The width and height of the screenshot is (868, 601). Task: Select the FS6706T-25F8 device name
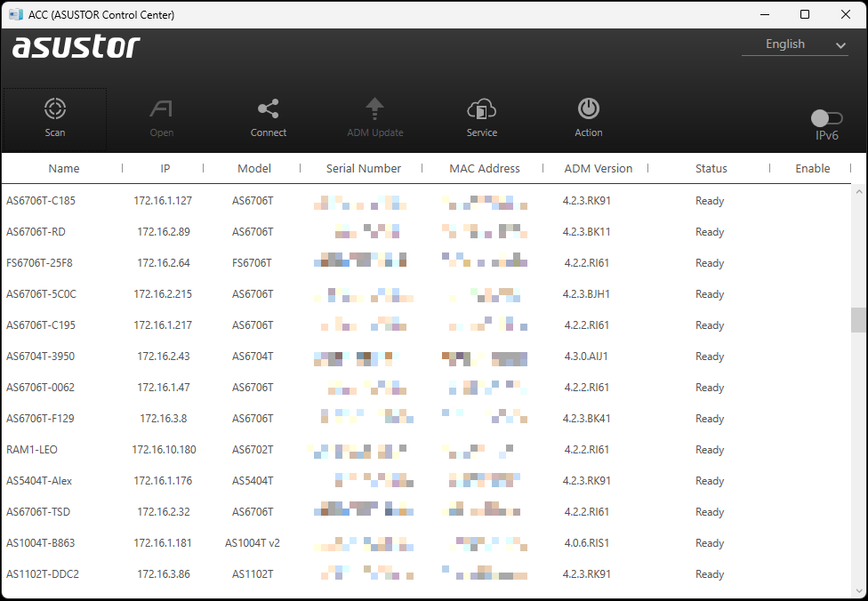[x=39, y=263]
